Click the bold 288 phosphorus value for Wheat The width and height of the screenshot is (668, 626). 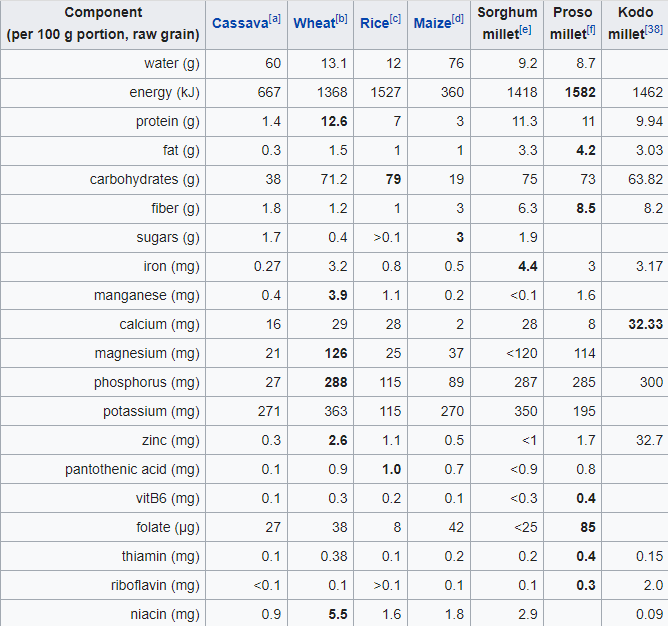pos(336,382)
